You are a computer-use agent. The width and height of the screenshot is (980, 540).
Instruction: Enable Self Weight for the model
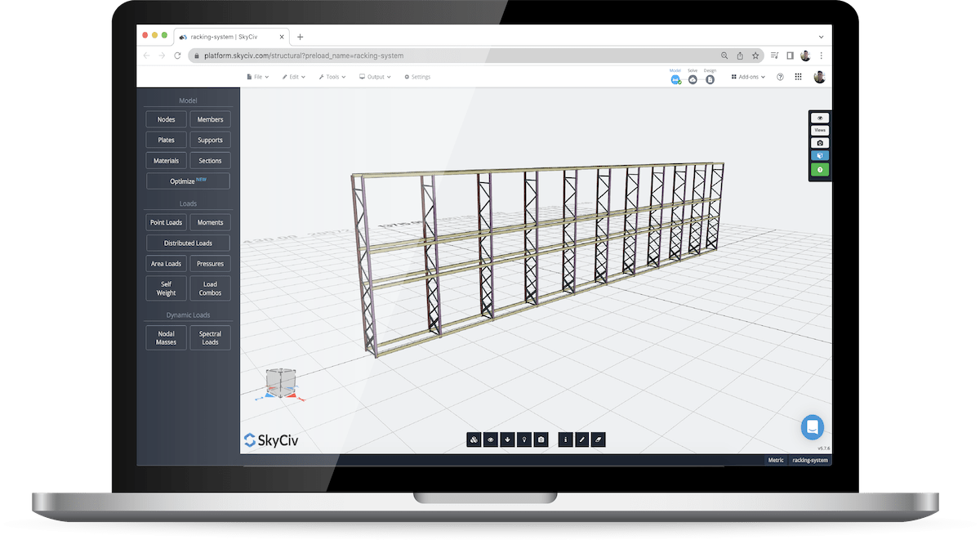click(165, 288)
